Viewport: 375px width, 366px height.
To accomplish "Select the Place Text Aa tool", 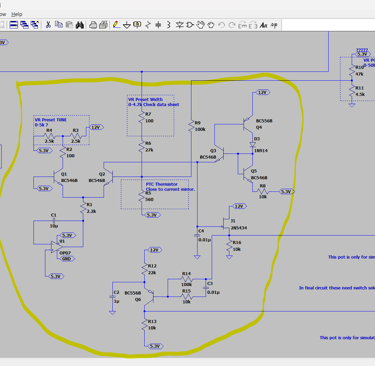I will [264, 25].
